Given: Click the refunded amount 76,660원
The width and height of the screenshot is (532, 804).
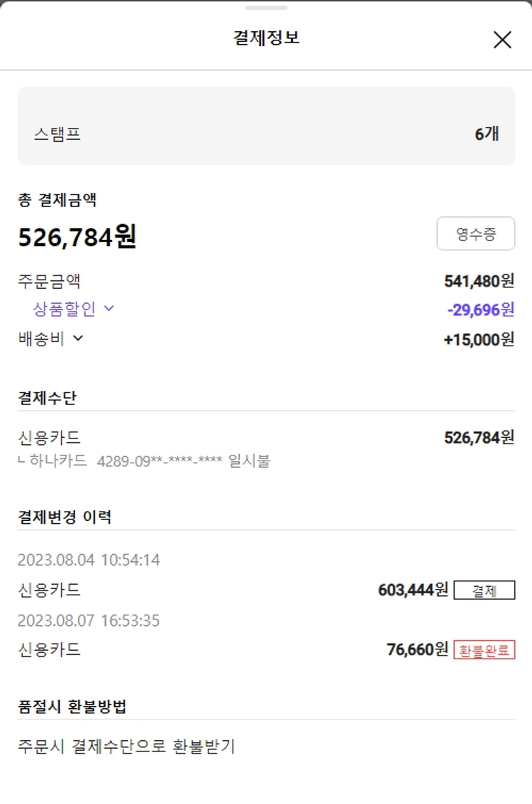Looking at the screenshot, I should tap(418, 649).
